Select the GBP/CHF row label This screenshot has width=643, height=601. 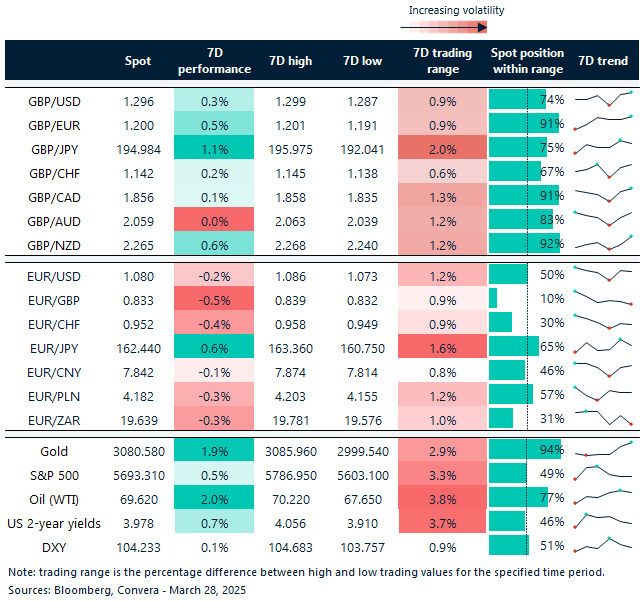tap(54, 173)
